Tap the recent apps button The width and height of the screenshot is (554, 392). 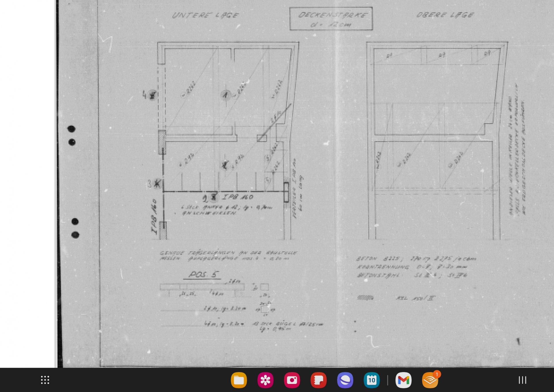522,380
